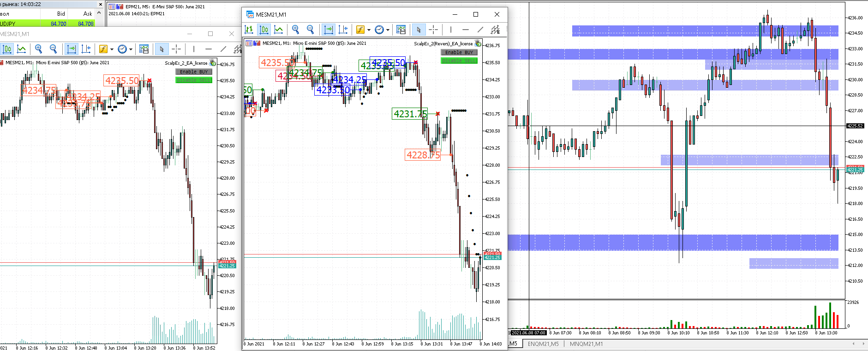Draw vertical line tool in front MESM21,M1 window
The width and height of the screenshot is (868, 351).
click(x=451, y=30)
